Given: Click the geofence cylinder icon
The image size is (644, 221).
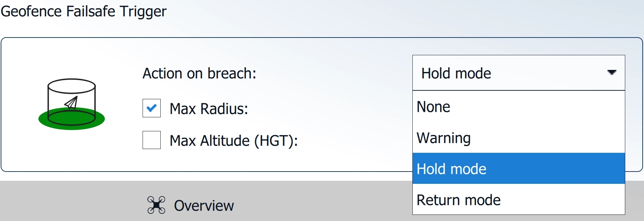Looking at the screenshot, I should coord(71,102).
